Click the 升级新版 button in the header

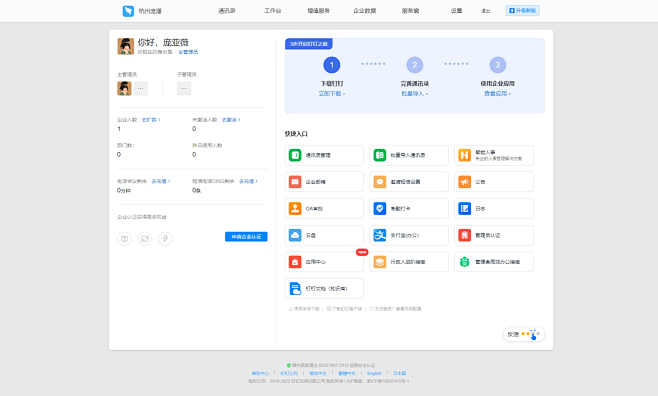tap(522, 10)
